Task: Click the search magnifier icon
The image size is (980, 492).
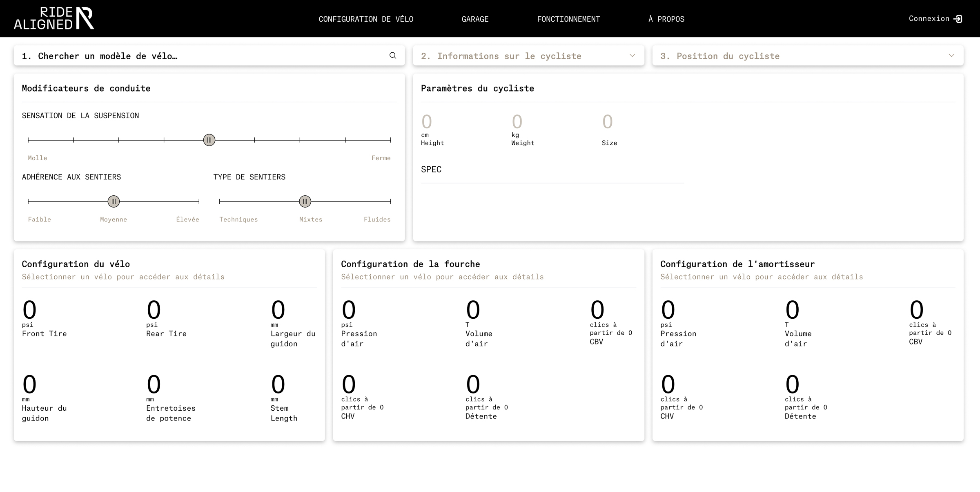Action: (392, 56)
